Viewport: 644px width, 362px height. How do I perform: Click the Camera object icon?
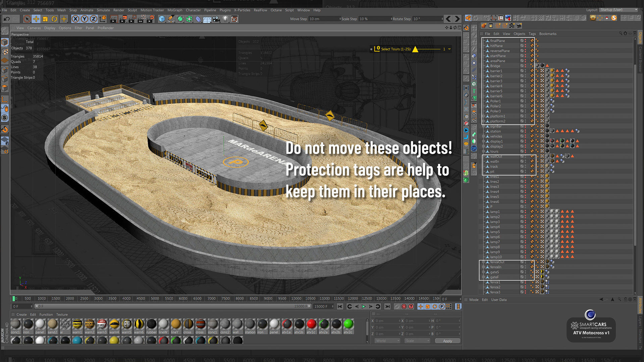(216, 19)
